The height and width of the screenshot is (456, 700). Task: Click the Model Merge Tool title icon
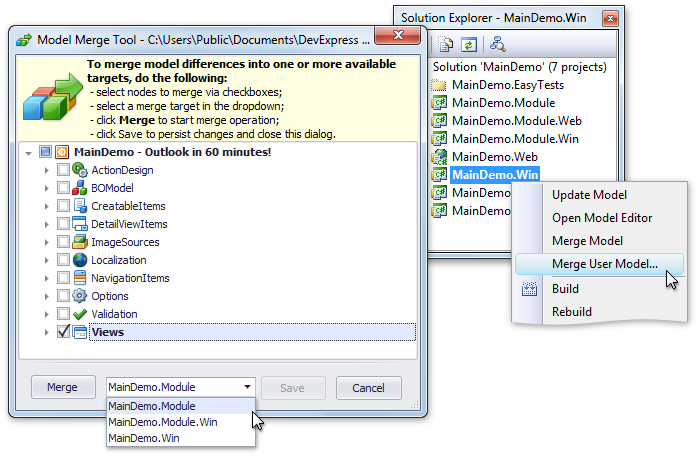click(x=24, y=40)
